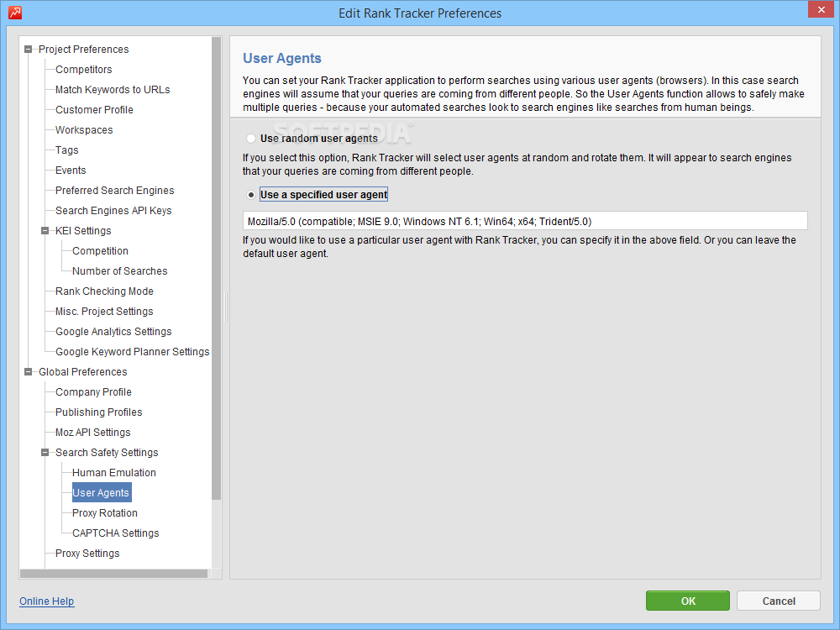The image size is (840, 630).
Task: Select the Global Preferences label
Action: [83, 372]
